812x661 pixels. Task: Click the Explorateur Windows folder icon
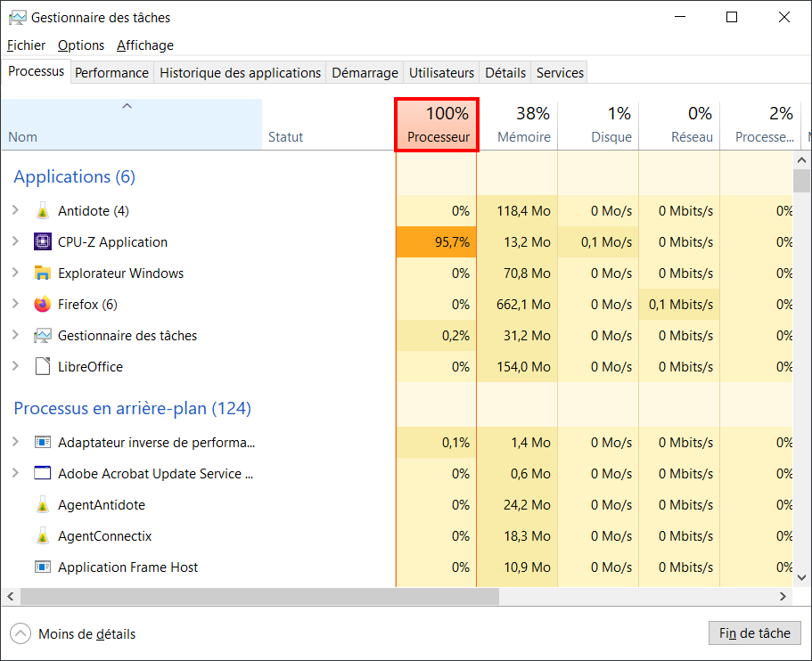click(43, 273)
